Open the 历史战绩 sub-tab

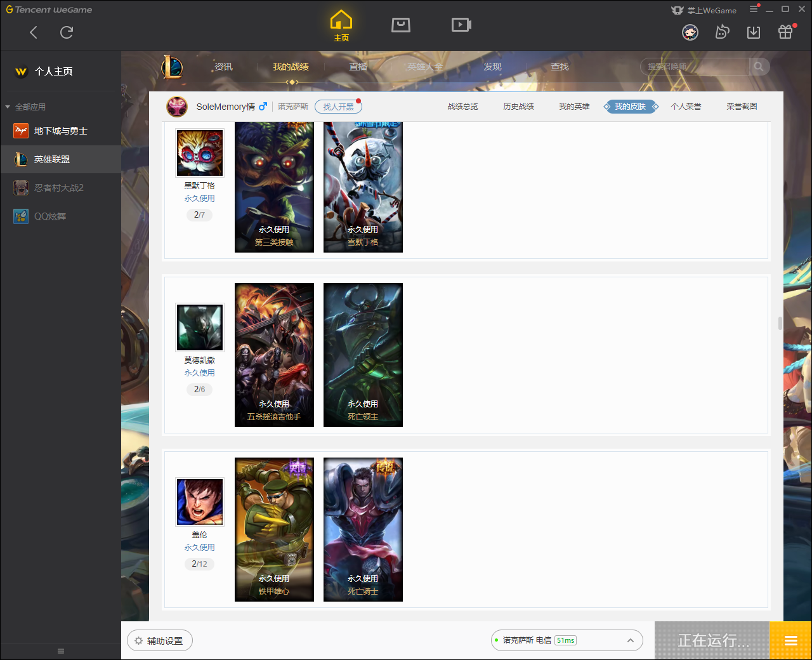coord(518,107)
